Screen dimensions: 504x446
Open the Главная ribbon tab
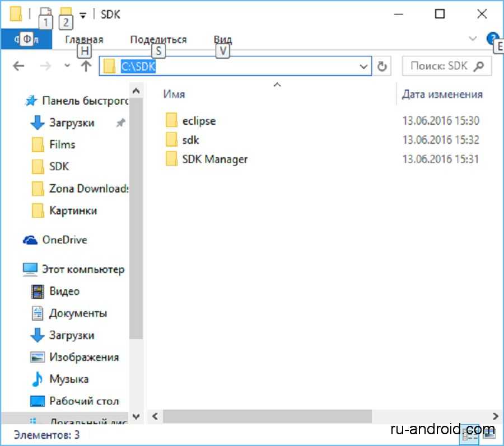point(84,40)
